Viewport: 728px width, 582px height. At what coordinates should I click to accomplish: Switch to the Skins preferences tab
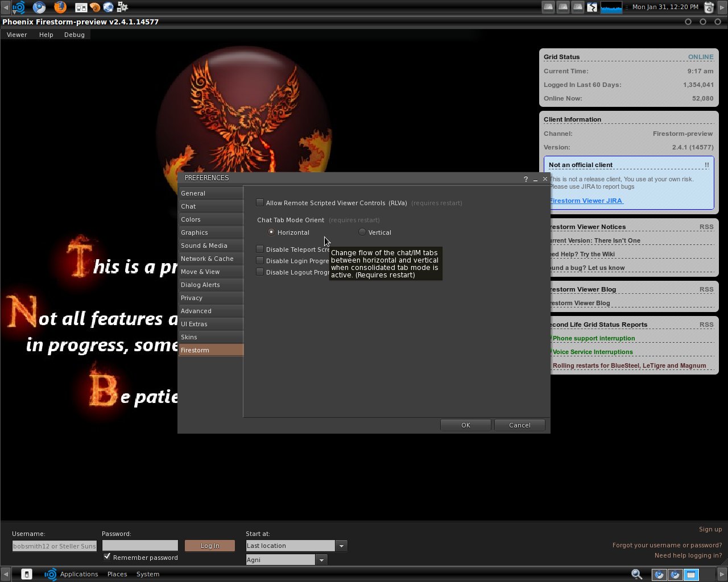click(x=211, y=337)
